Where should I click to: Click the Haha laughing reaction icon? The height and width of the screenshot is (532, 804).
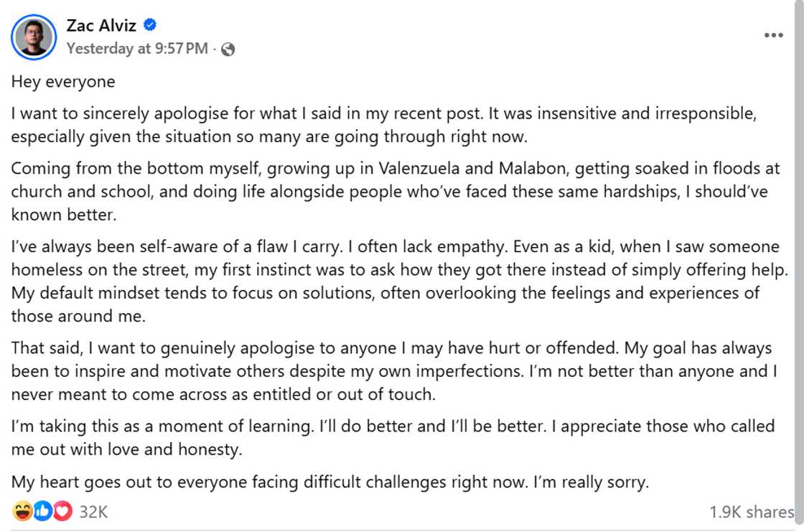(22, 511)
